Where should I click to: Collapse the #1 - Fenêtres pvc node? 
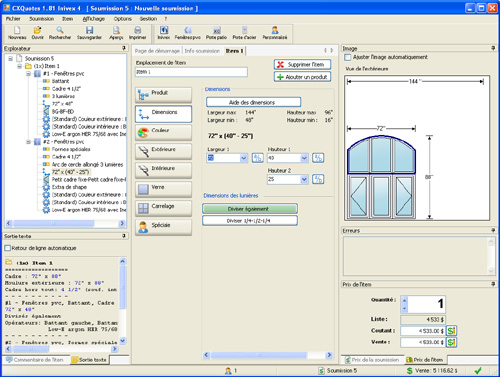tap(28, 74)
